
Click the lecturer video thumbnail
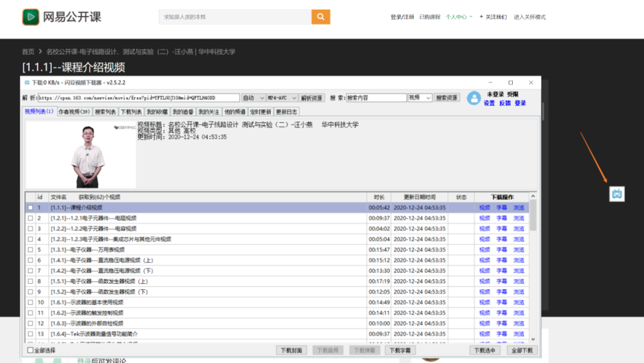81,155
